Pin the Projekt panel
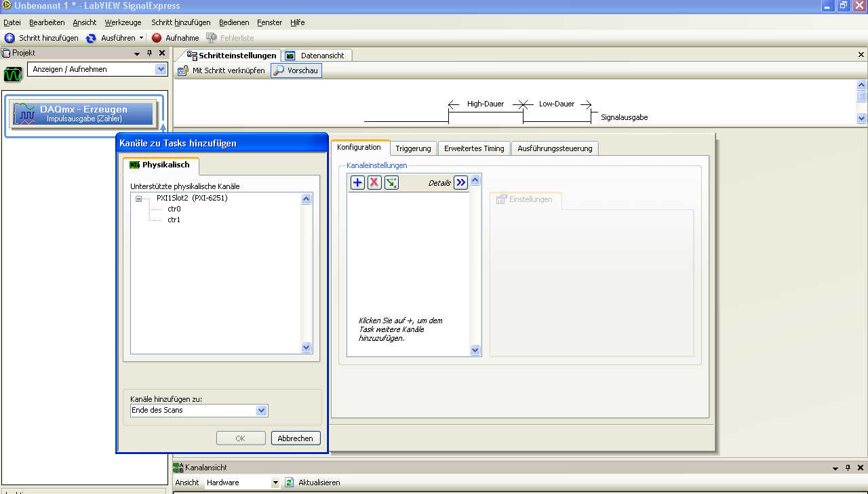Image resolution: width=868 pixels, height=494 pixels. 150,53
